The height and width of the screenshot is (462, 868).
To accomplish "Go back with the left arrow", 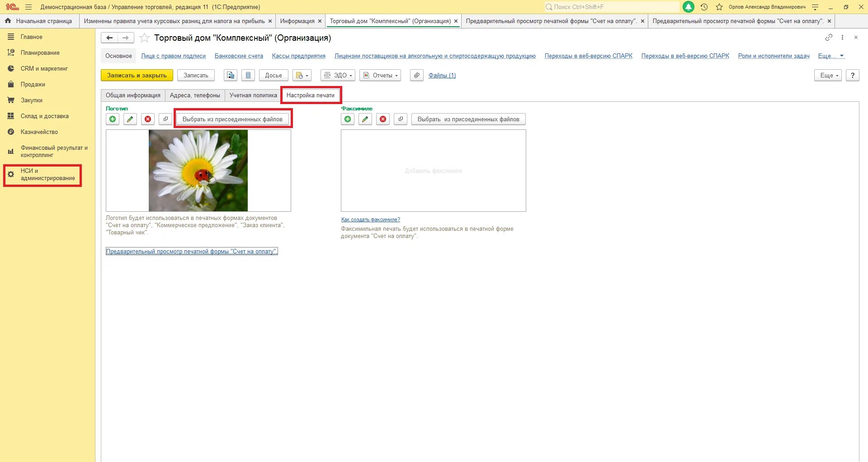I will 109,38.
